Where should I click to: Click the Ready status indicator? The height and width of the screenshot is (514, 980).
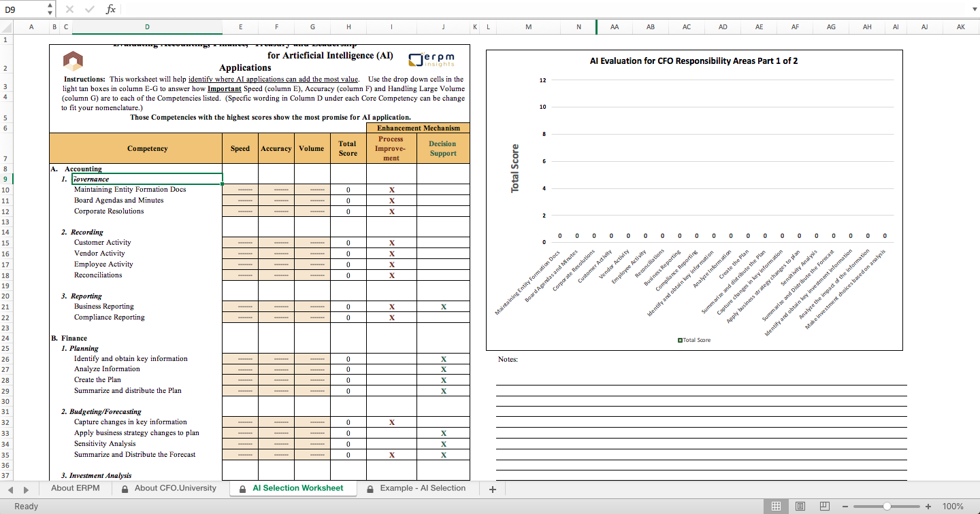tap(26, 507)
